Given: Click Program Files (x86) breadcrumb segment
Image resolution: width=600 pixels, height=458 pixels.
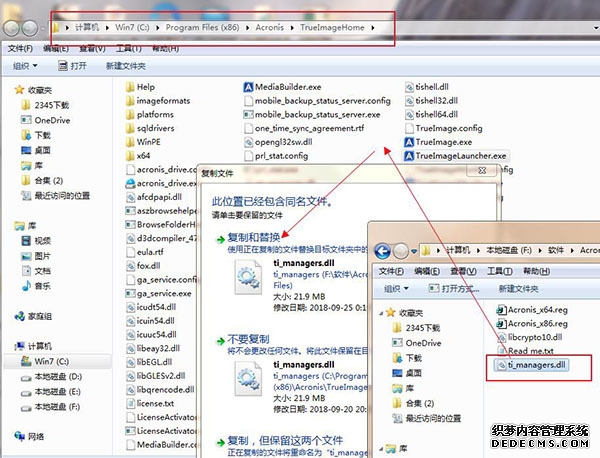Looking at the screenshot, I should coord(202,28).
